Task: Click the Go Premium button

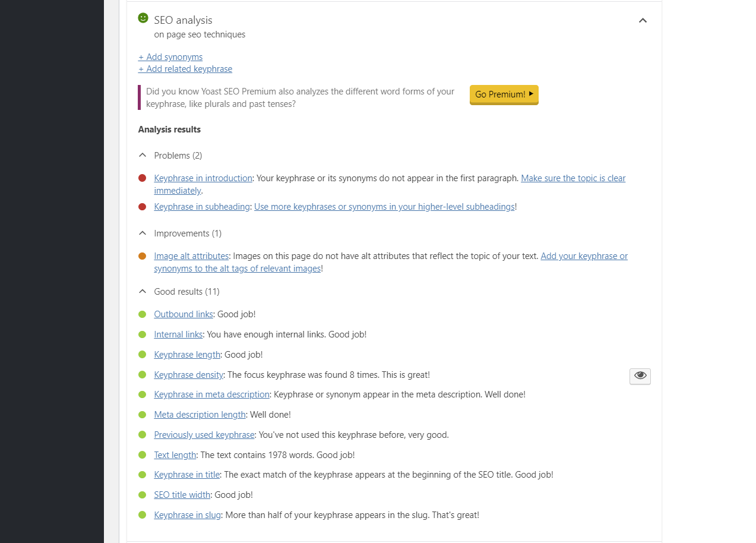Action: [503, 94]
